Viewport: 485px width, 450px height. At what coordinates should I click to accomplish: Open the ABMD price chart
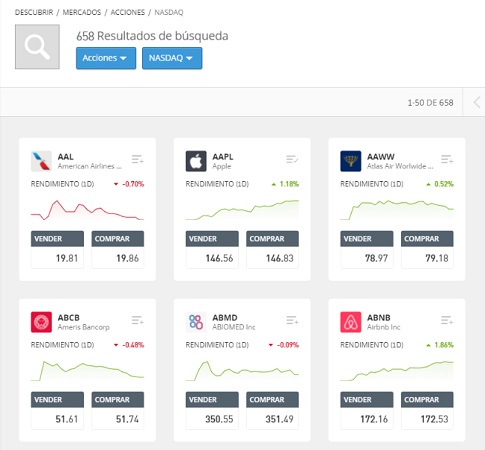tap(242, 371)
